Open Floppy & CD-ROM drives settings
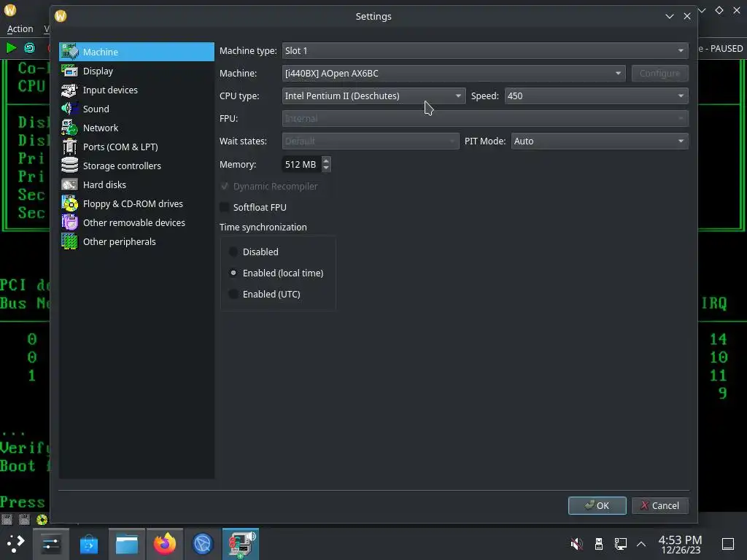 (x=136, y=204)
